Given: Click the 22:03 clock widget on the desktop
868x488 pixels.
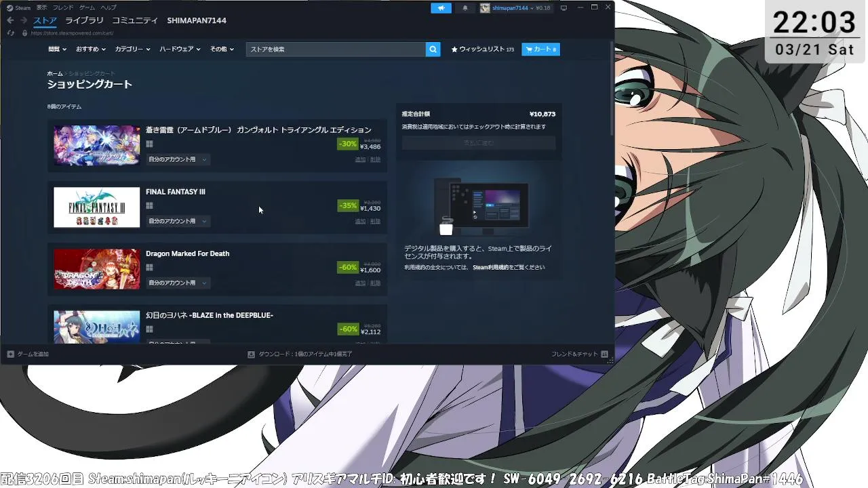Looking at the screenshot, I should point(816,32).
